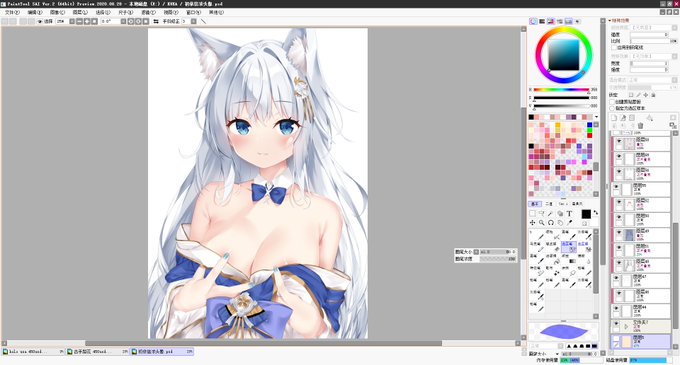Select the 指定为选区样本 selection source option

(x=613, y=108)
